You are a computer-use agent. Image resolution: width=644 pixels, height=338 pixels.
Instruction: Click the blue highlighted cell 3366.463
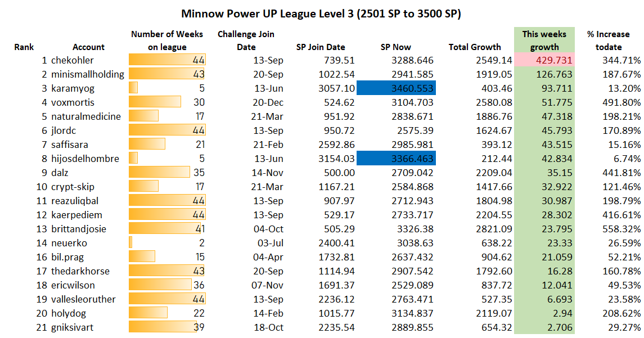396,159
